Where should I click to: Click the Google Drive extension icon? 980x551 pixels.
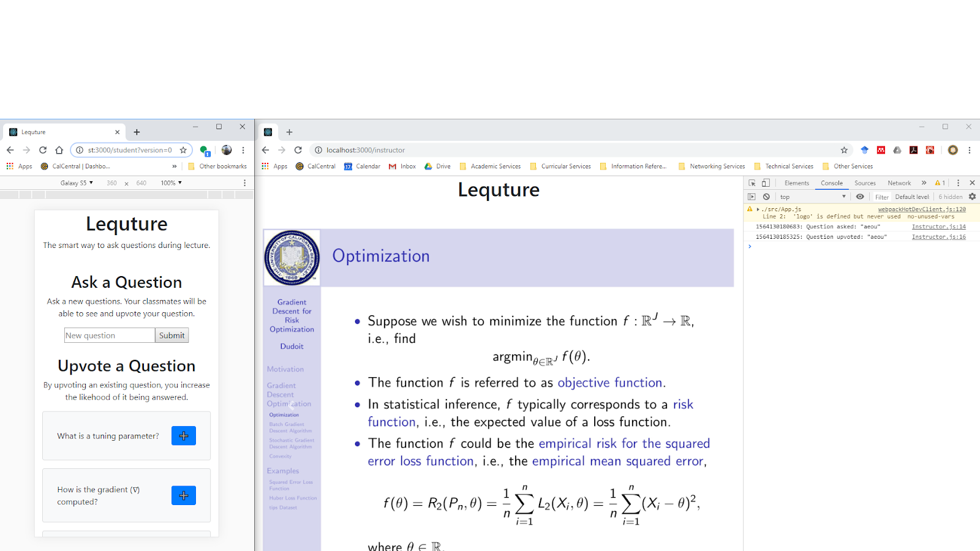897,150
